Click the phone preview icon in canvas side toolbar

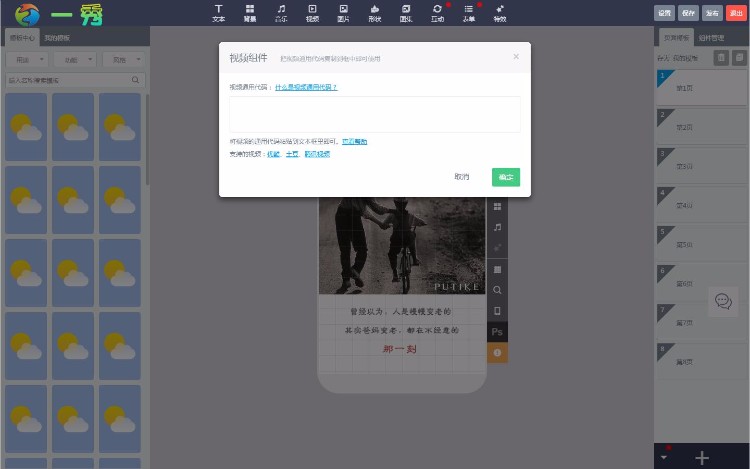point(497,311)
